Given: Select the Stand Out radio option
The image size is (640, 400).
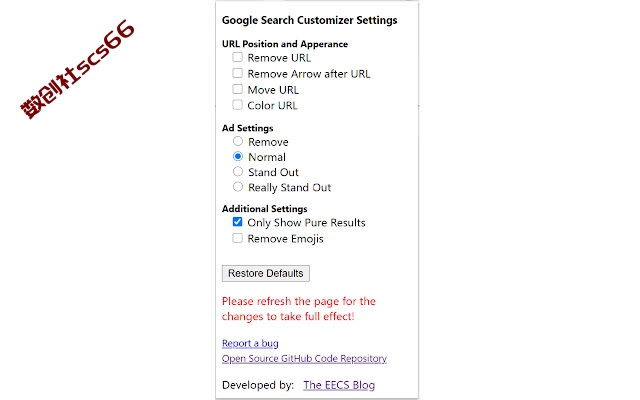Looking at the screenshot, I should (238, 171).
